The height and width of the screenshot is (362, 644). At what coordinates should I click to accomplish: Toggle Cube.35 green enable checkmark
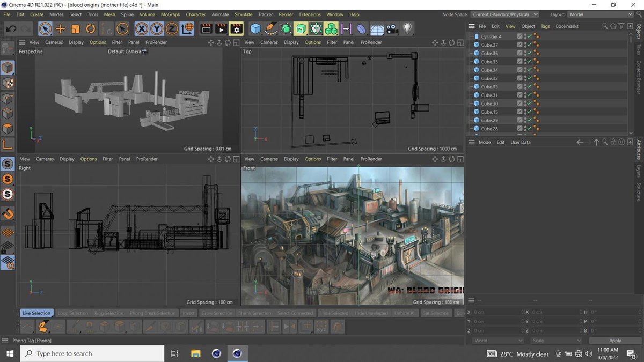(529, 62)
